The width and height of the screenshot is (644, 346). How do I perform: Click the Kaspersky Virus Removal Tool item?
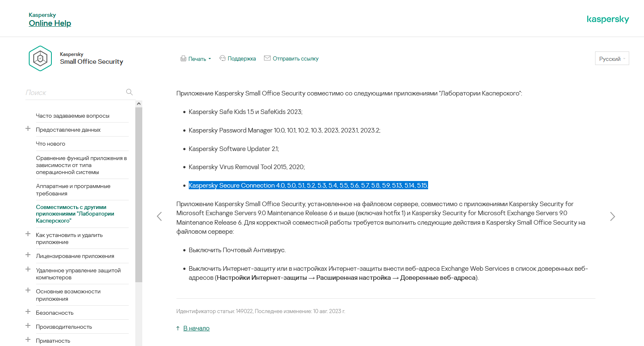click(247, 167)
